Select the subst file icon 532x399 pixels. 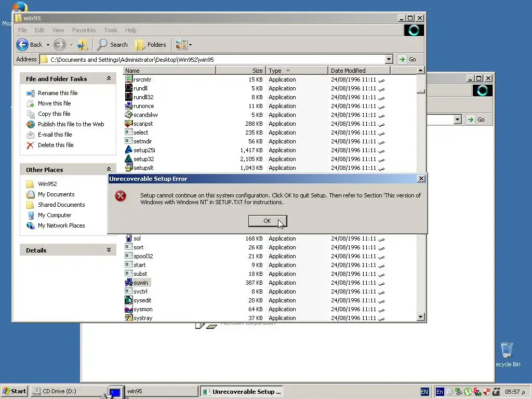tap(129, 274)
